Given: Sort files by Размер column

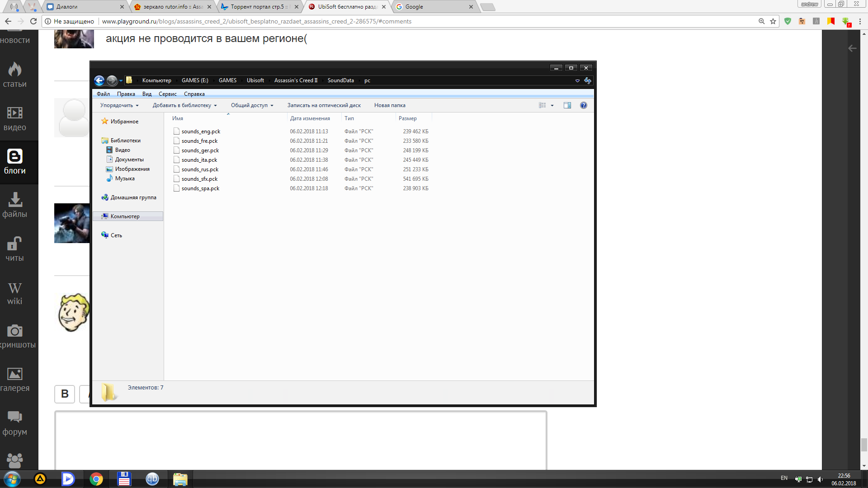Looking at the screenshot, I should tap(414, 118).
